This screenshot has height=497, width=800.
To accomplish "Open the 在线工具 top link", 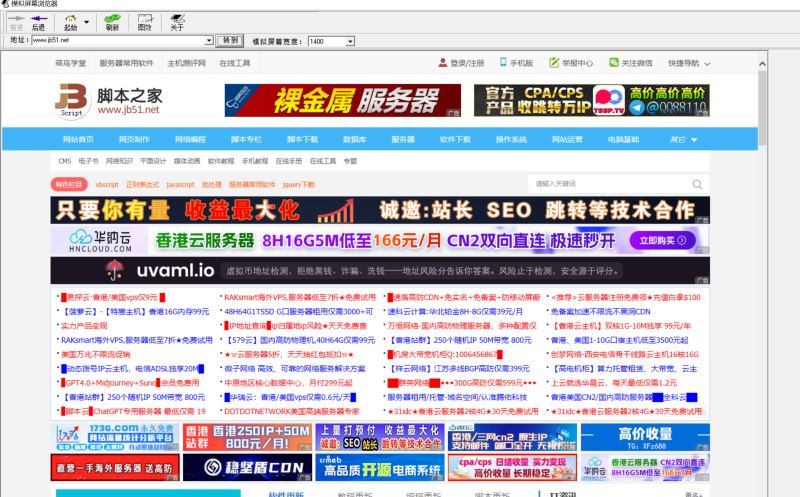I will (235, 63).
